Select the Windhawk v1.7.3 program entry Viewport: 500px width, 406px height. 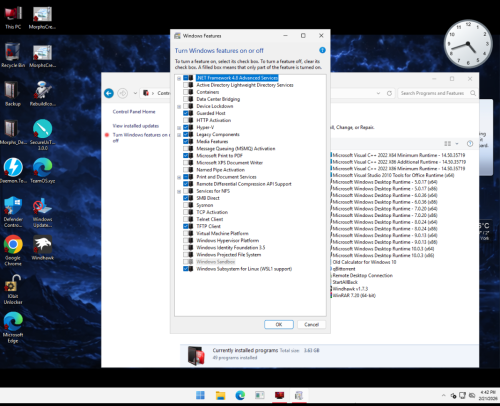point(350,289)
